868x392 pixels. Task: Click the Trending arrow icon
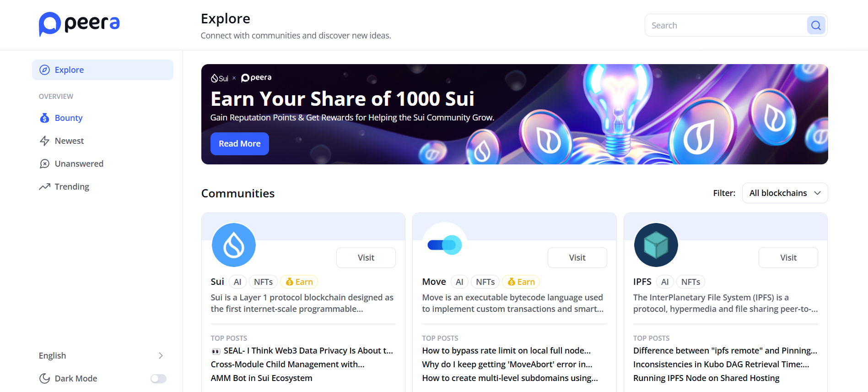pyautogui.click(x=44, y=187)
